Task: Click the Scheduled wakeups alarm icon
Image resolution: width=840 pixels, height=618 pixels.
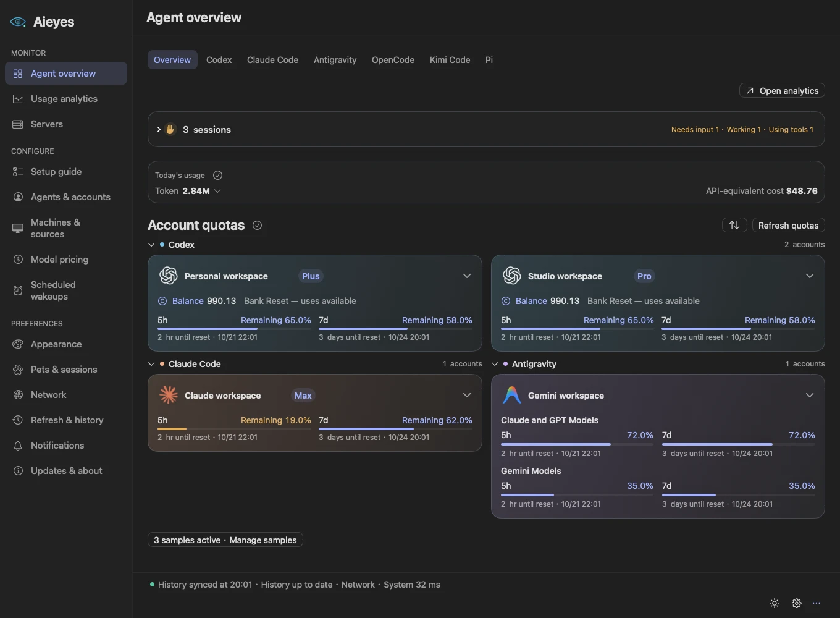Action: [18, 290]
